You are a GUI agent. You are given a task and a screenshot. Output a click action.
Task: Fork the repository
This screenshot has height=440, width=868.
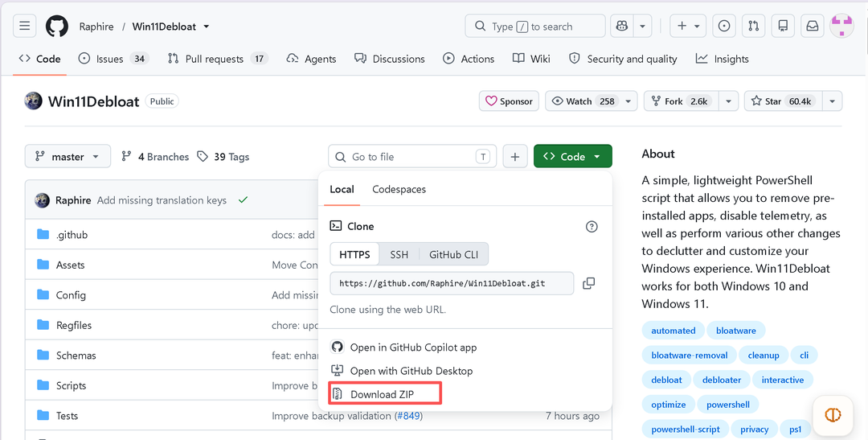(681, 101)
